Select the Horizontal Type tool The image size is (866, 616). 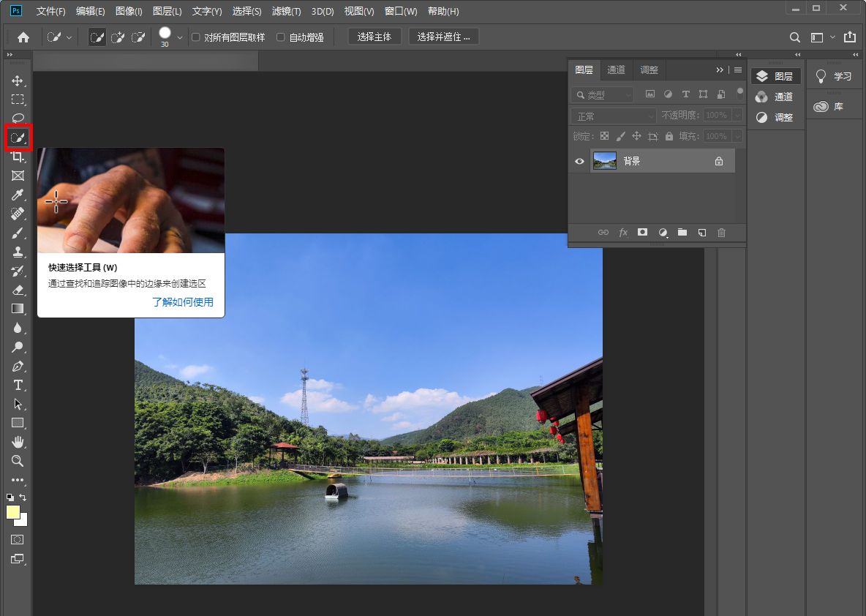[x=18, y=385]
